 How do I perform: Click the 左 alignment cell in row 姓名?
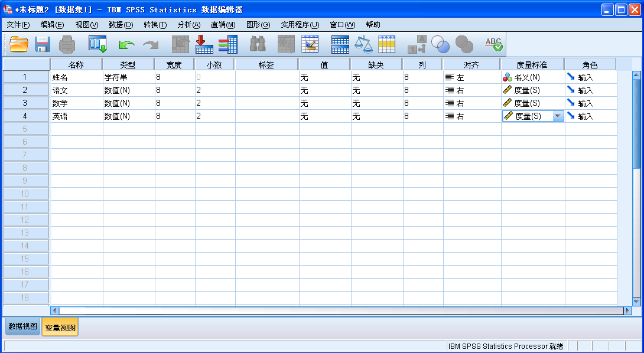472,77
